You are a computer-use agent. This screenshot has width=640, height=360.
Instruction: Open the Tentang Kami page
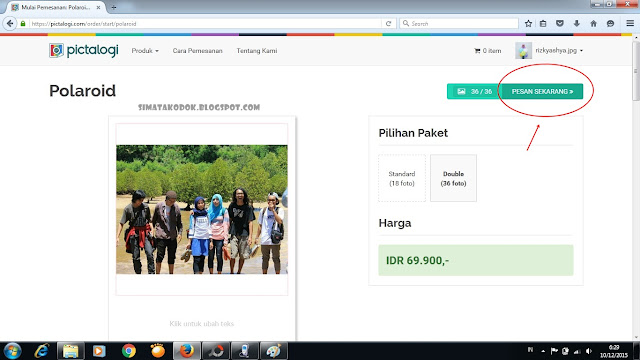click(x=257, y=51)
